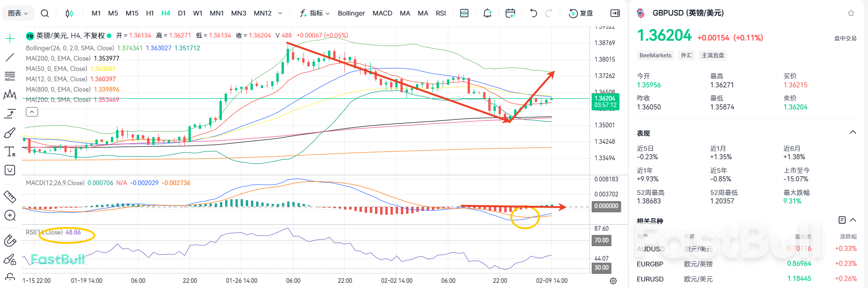The width and height of the screenshot is (868, 288).
Task: Open the 图表 dropdown menu
Action: coord(18,13)
